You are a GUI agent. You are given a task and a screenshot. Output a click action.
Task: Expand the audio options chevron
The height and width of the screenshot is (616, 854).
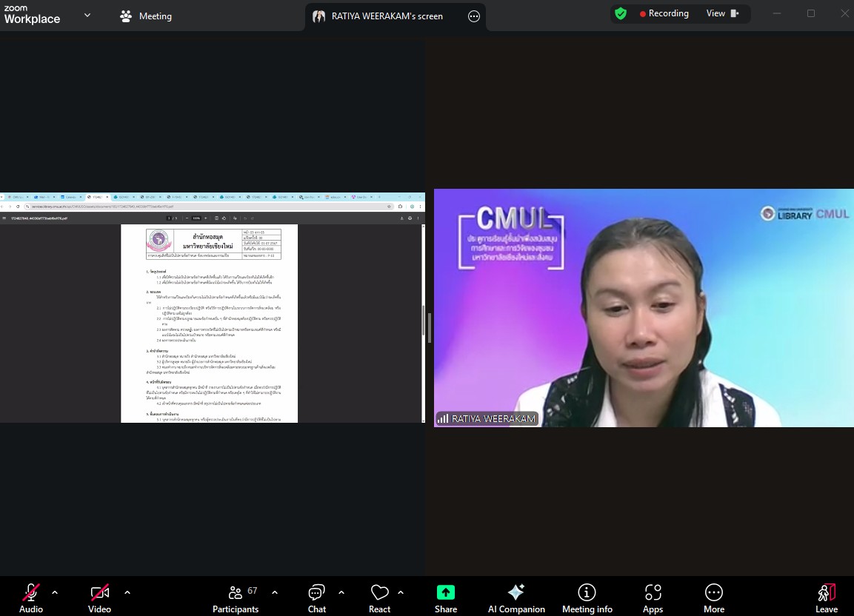(55, 592)
